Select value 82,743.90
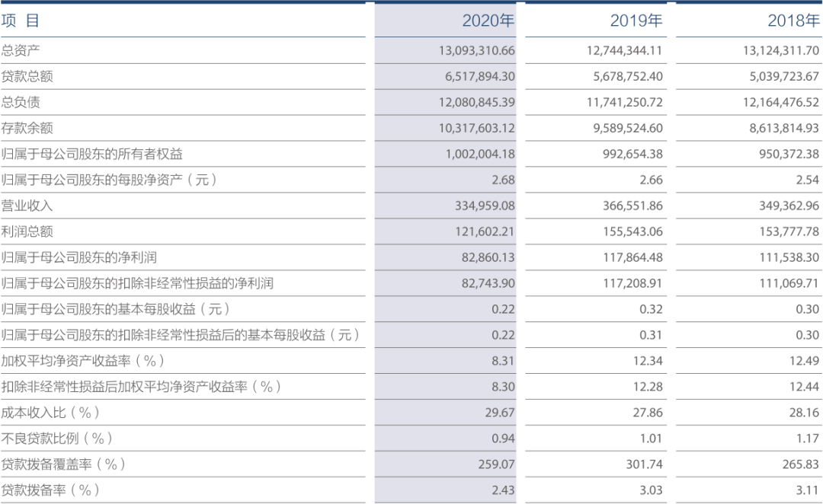The image size is (823, 504). [488, 283]
